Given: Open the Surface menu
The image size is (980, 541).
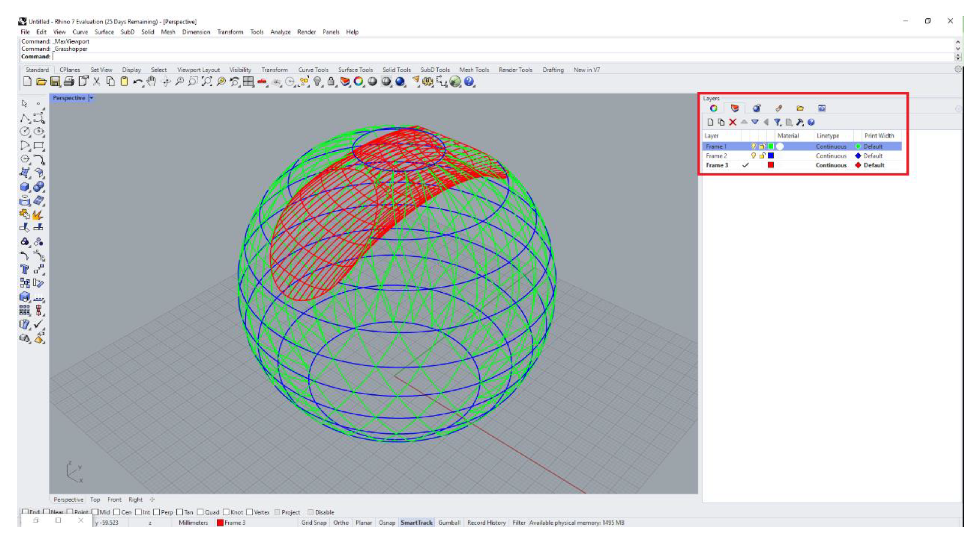Looking at the screenshot, I should pos(104,32).
